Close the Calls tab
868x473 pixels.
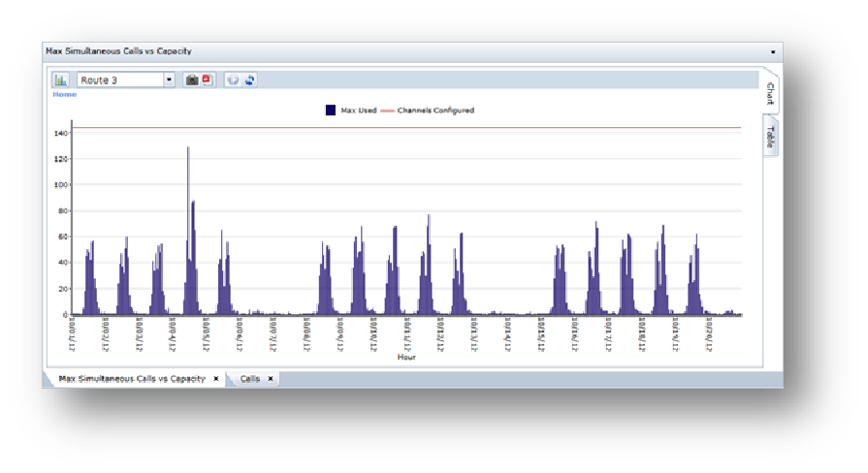[271, 379]
